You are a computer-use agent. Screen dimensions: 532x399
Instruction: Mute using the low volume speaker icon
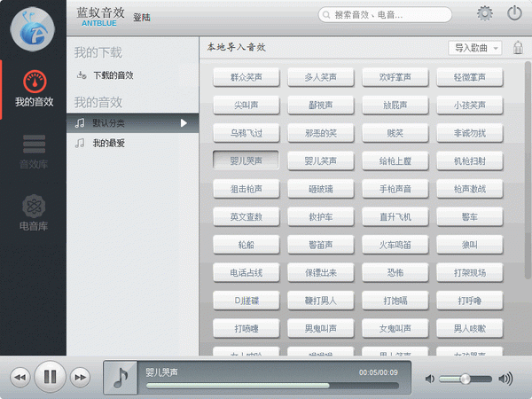click(430, 379)
